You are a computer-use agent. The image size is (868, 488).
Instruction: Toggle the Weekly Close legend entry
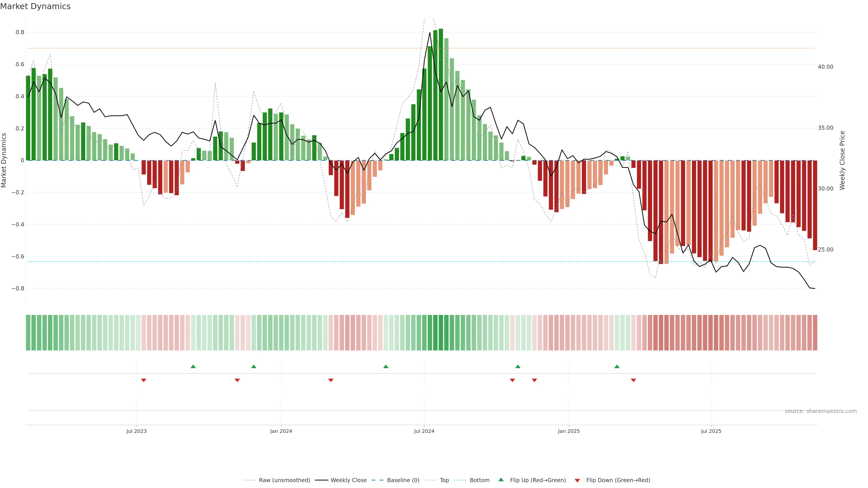348,480
